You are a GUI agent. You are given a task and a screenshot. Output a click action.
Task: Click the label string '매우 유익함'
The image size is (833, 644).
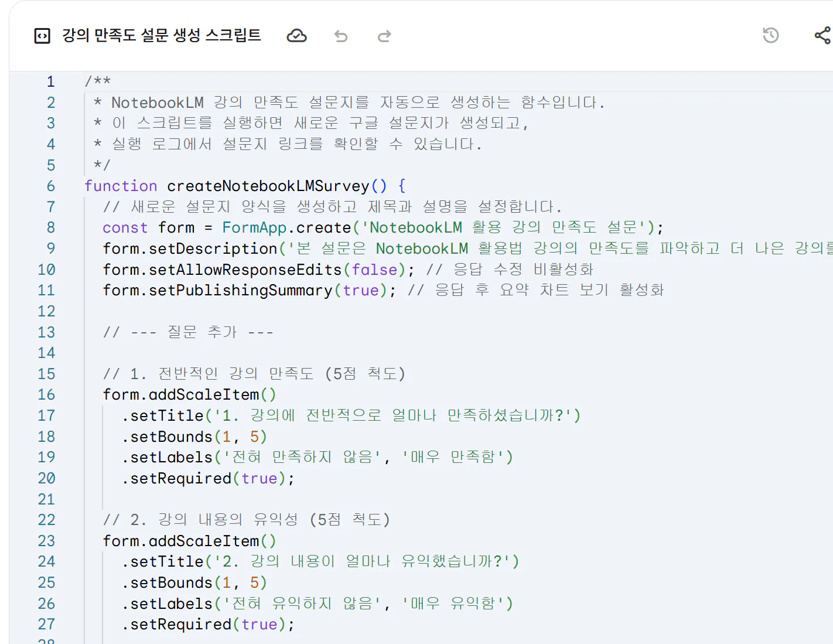[453, 604]
